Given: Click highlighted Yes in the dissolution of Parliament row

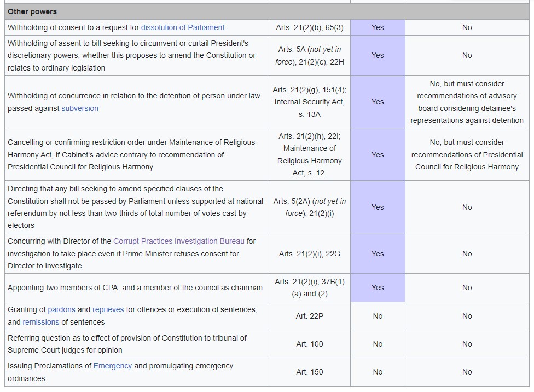Looking at the screenshot, I should point(378,27).
